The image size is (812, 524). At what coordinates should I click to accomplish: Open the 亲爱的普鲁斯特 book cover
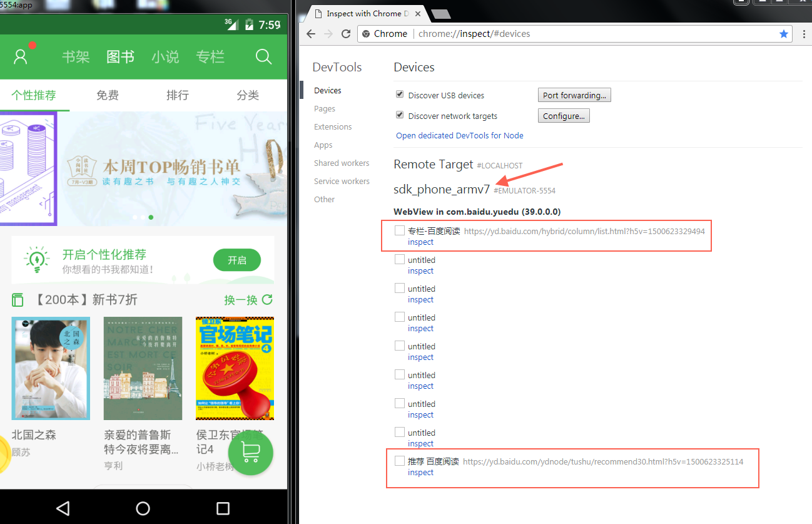(x=143, y=368)
